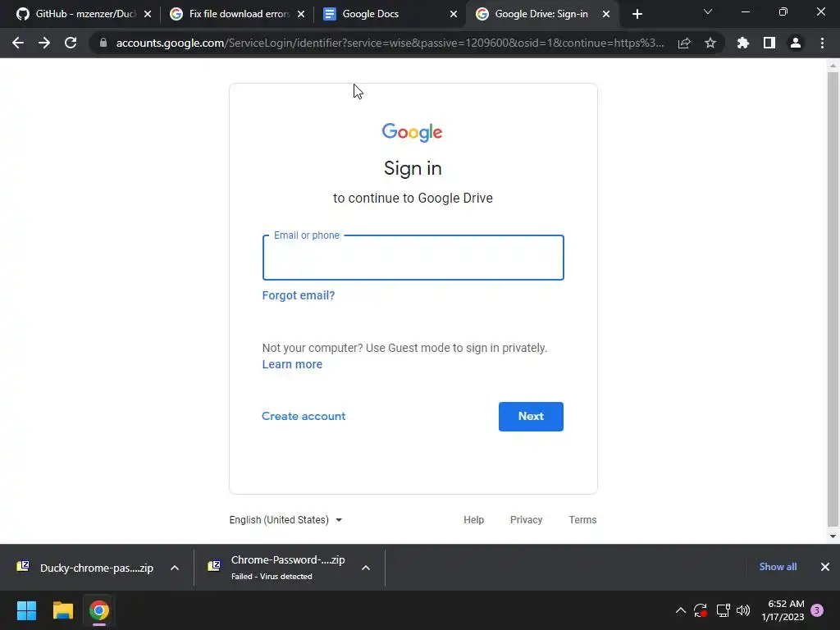Click the 7-Zip icon on Chrome-Password download

coord(214,566)
